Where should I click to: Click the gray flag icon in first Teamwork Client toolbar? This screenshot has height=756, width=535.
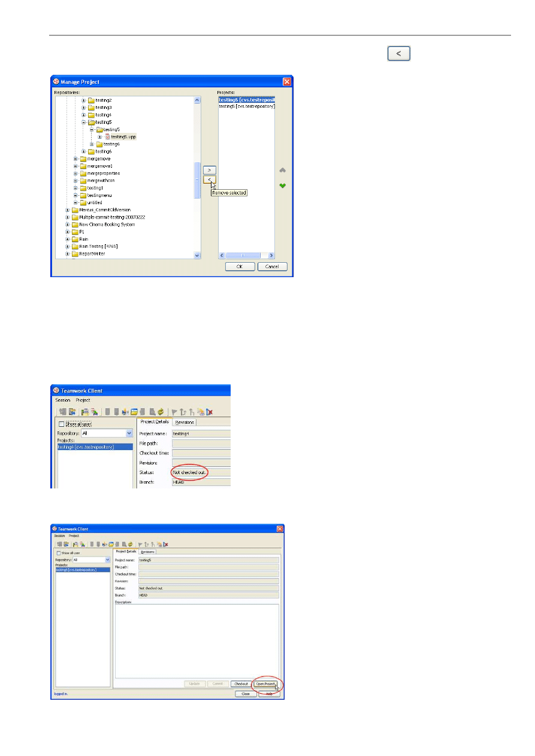click(x=174, y=411)
